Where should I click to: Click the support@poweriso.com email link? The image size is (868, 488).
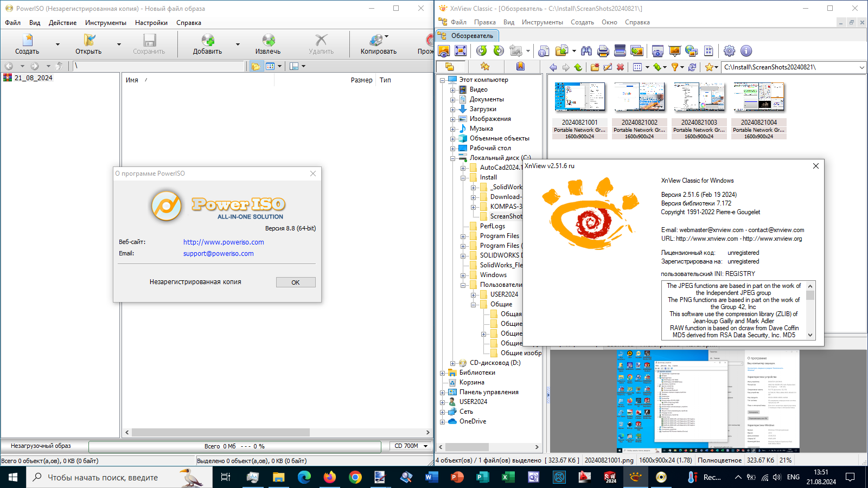218,254
